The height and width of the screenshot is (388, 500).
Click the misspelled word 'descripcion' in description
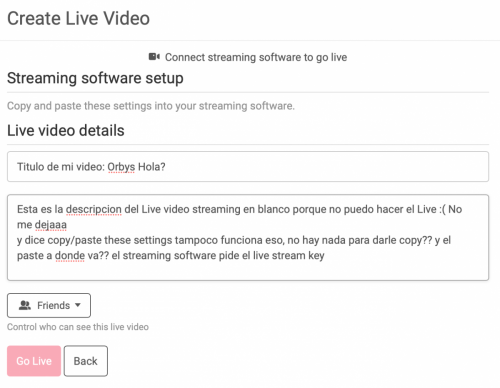[94, 209]
